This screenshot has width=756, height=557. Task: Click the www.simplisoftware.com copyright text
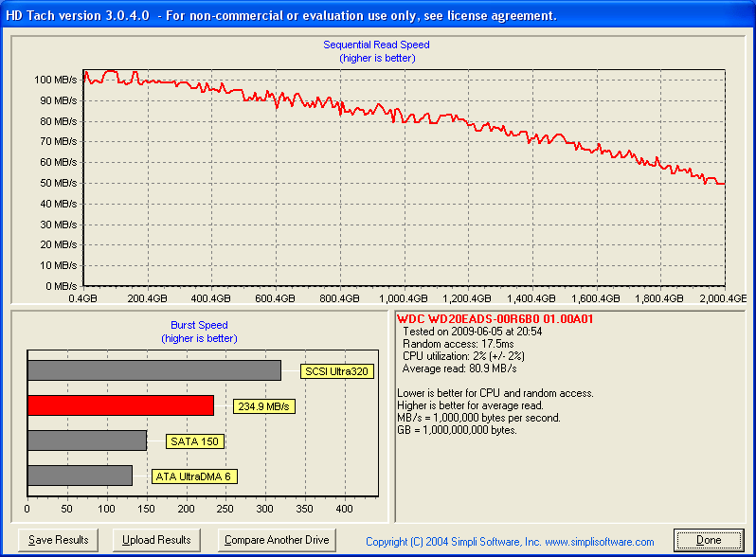coord(510,542)
